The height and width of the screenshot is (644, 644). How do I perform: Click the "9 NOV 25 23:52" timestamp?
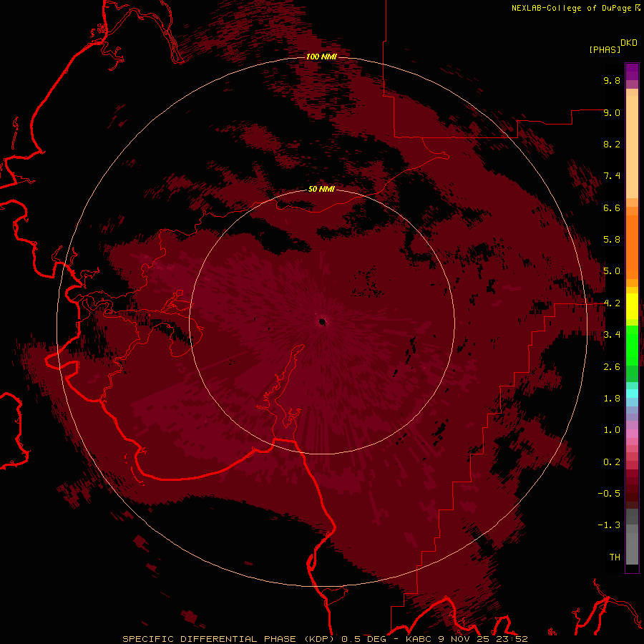point(482,639)
